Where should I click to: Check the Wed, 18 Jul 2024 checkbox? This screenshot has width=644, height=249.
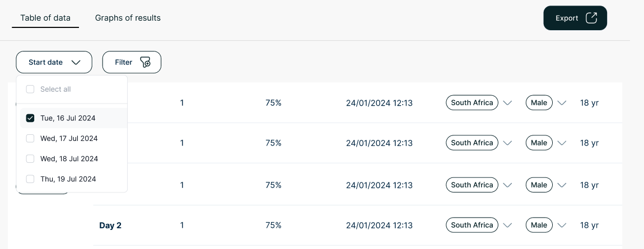(x=30, y=159)
